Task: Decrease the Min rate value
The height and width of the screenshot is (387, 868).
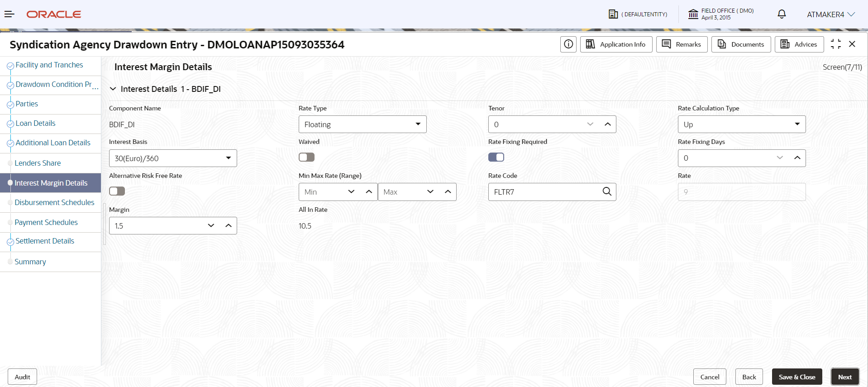Action: (x=351, y=192)
